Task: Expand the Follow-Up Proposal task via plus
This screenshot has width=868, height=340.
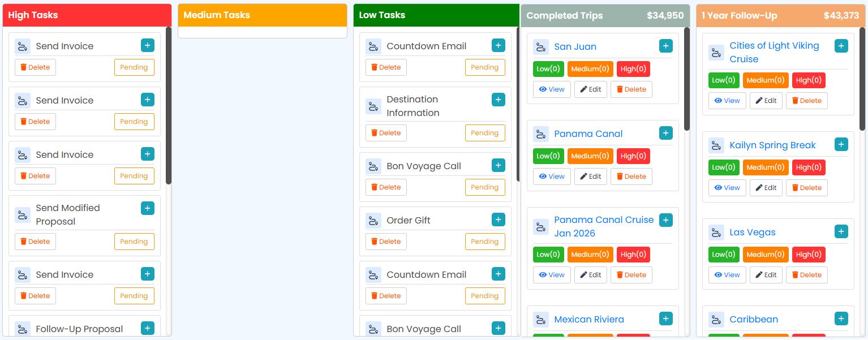Action: pyautogui.click(x=148, y=328)
